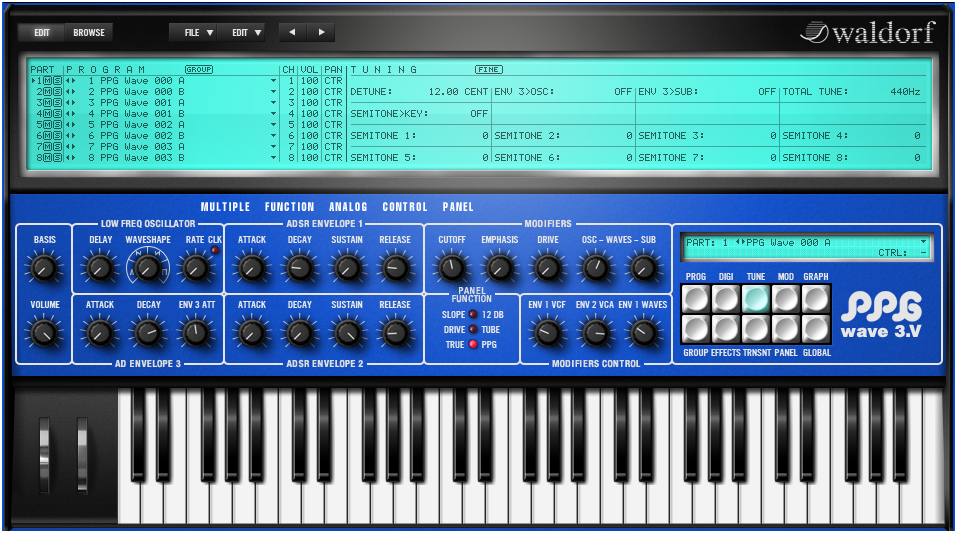Click the SEMITONE>KEY OFF value
This screenshot has width=957, height=533.
(479, 114)
